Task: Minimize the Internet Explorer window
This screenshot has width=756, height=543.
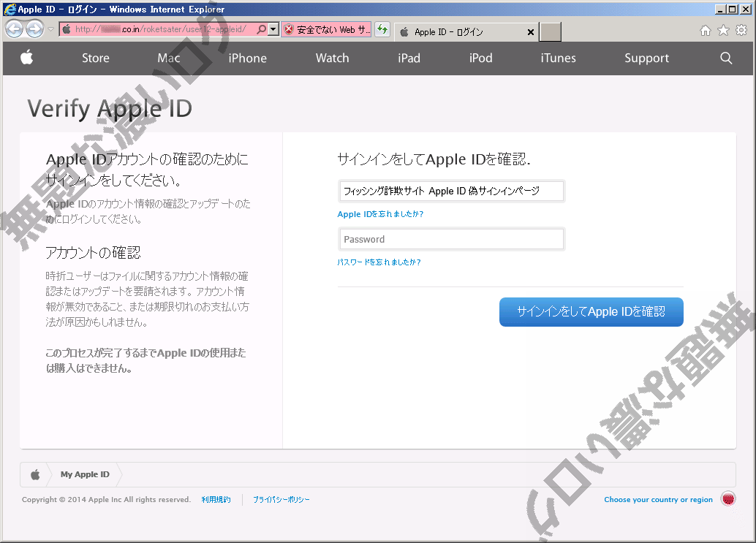Action: (x=720, y=10)
